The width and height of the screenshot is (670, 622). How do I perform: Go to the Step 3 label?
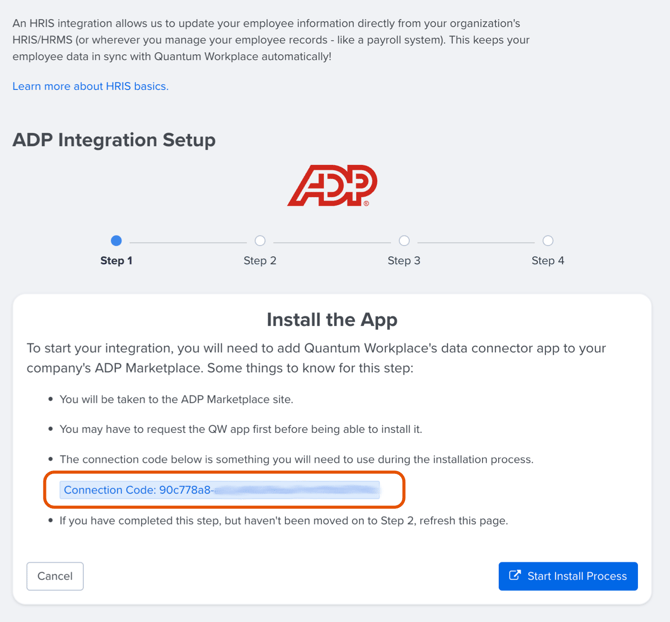404,261
